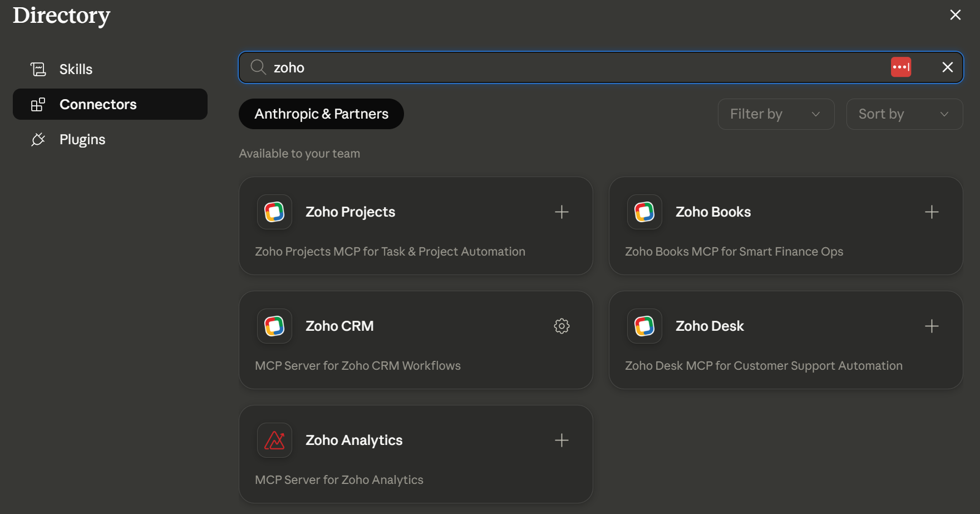Add the Zoho Desk connector with plus icon
Screen dimensions: 980x514
(932, 326)
